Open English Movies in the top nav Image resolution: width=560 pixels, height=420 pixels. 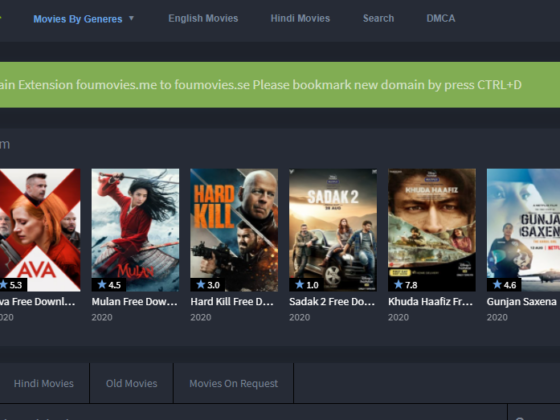pos(203,18)
